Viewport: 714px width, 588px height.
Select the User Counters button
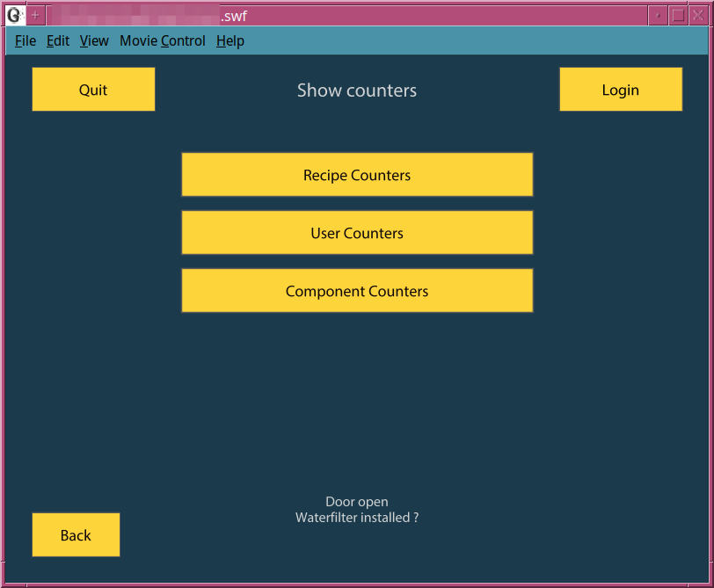pos(357,233)
